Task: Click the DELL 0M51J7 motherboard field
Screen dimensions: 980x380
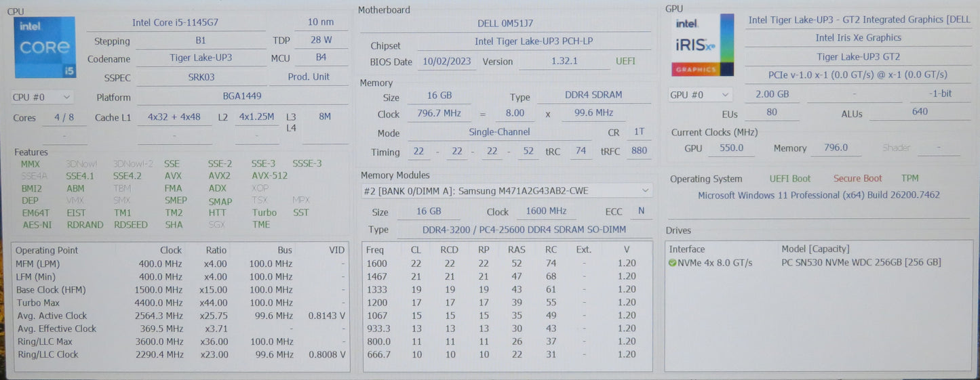Action: (505, 24)
